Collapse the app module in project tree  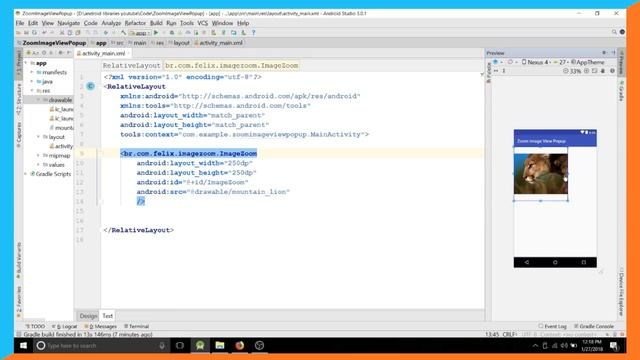coord(26,63)
